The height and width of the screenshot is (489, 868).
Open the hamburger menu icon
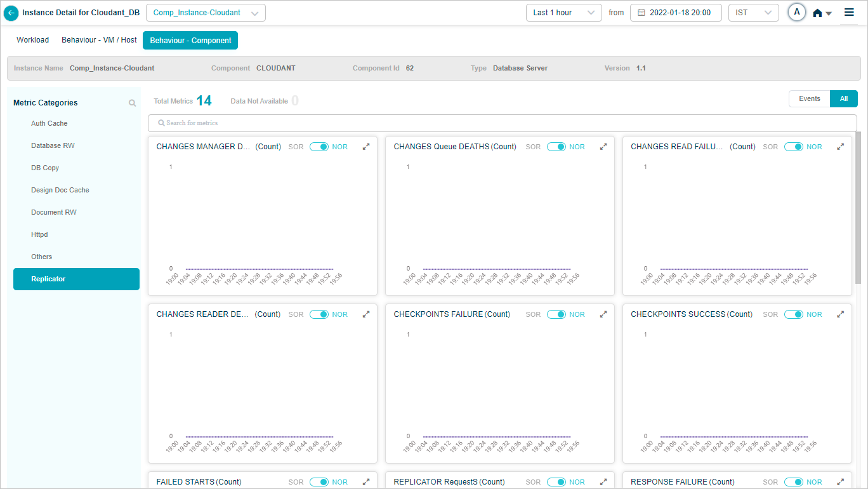tap(849, 13)
